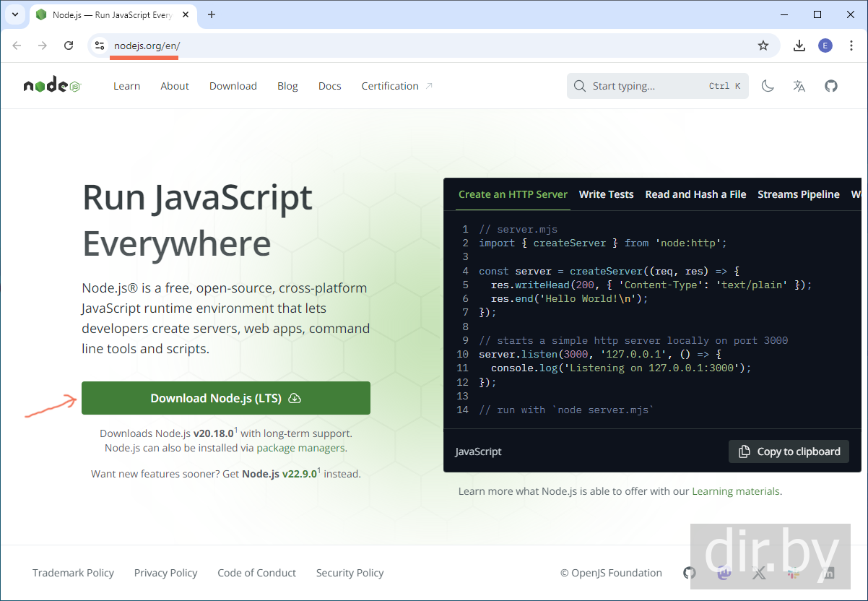Switch to the Write Tests code tab
Image resolution: width=868 pixels, height=601 pixels.
[x=606, y=194]
